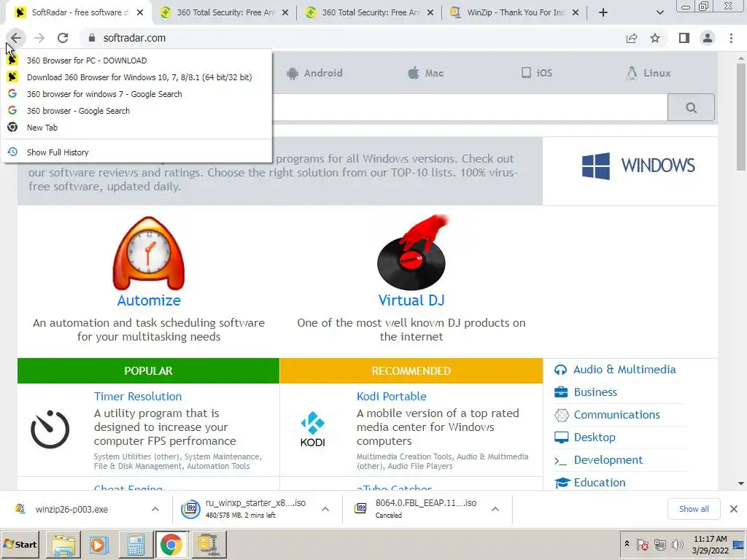Open Windows Explorer from the taskbar
Viewport: 747px width, 560px height.
pos(63,545)
